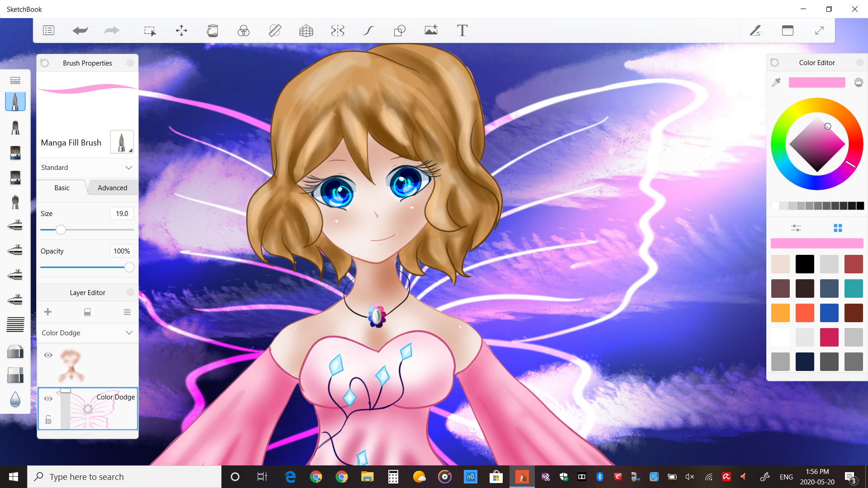Choose the Transform move tool
The image size is (868, 488).
[181, 30]
